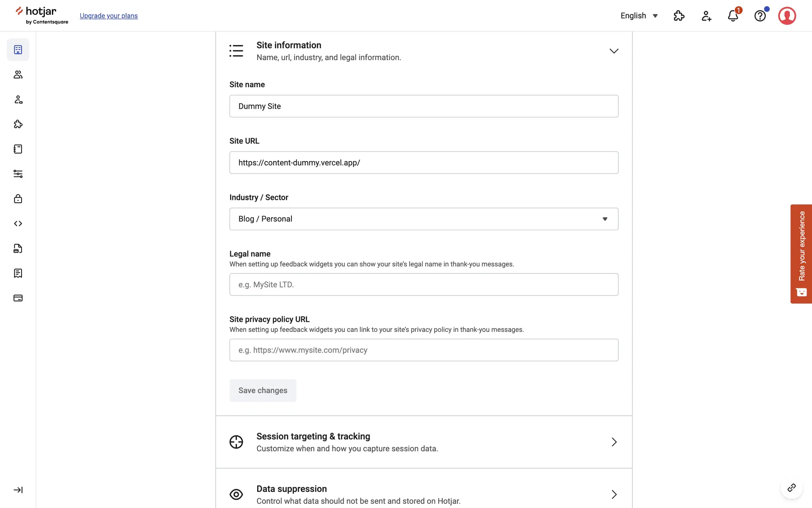Viewport: 812px width, 508px height.
Task: Open the tracking code sidebar icon
Action: click(18, 224)
